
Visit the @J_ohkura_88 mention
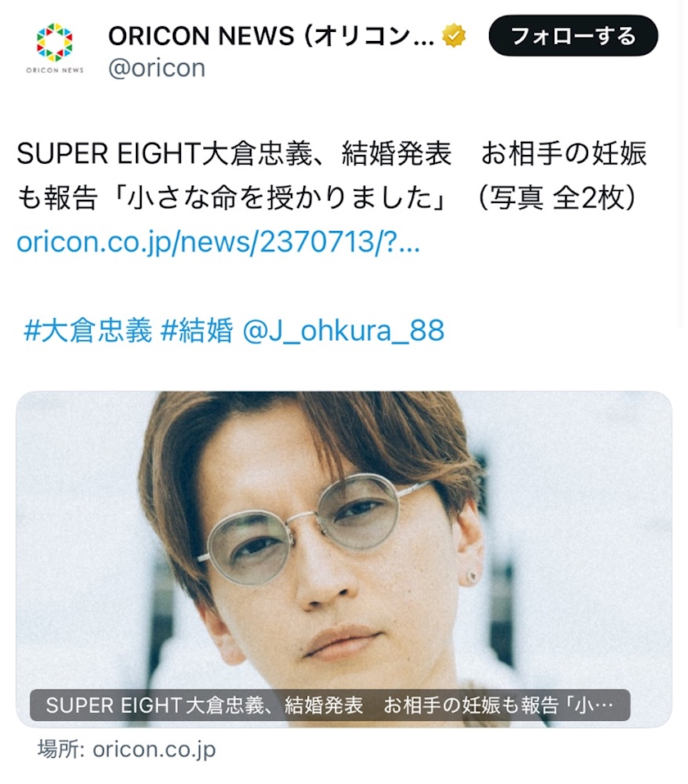coord(343,330)
